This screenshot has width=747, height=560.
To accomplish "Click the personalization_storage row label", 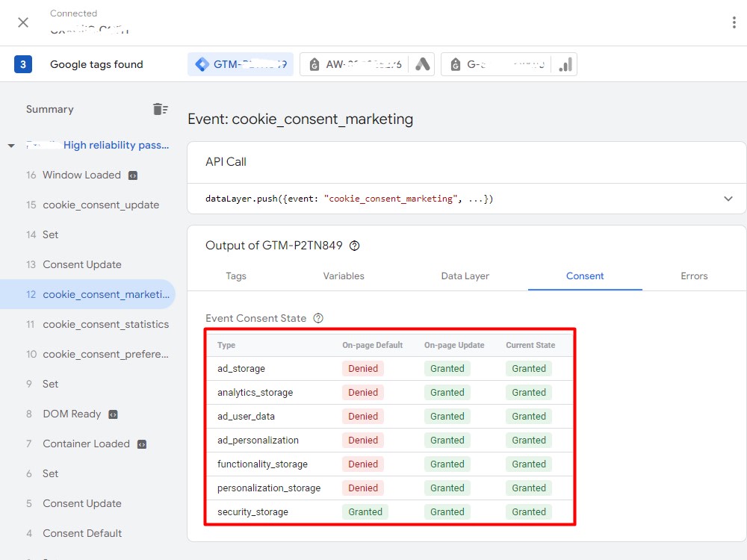I will pos(269,488).
